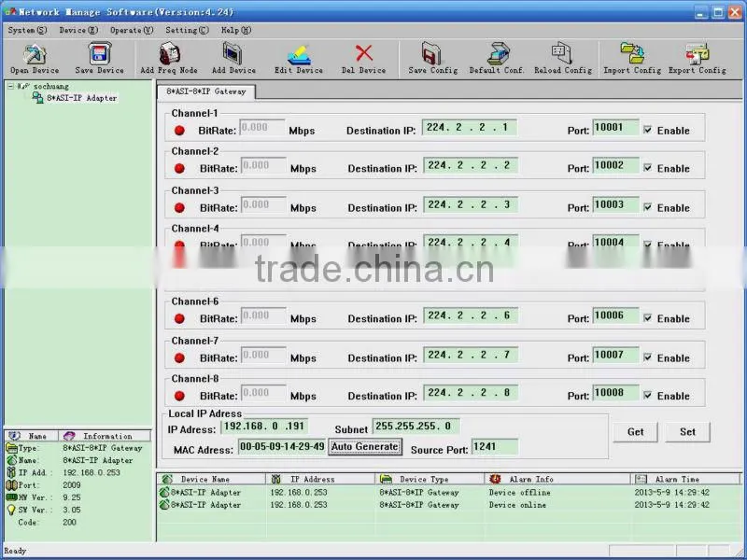
Task: Click the HW Ver. value 9.25
Action: tap(72, 497)
